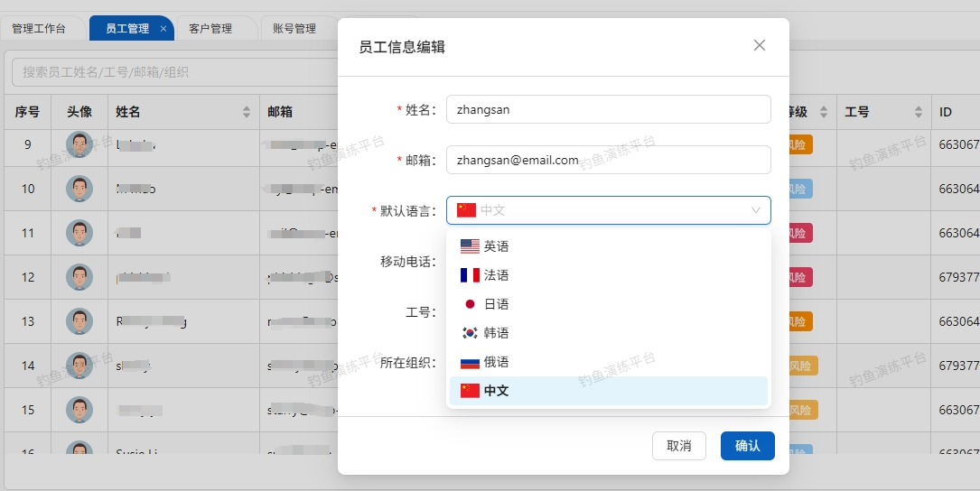This screenshot has width=980, height=491.
Task: Sort by 姓名 column arrows
Action: pos(247,113)
